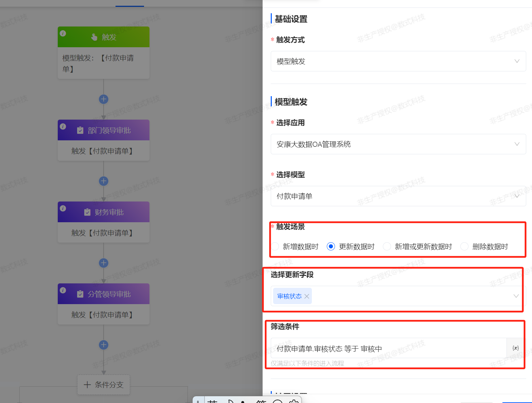
Task: Click the info icon on 财务审批 node
Action: tap(63, 208)
